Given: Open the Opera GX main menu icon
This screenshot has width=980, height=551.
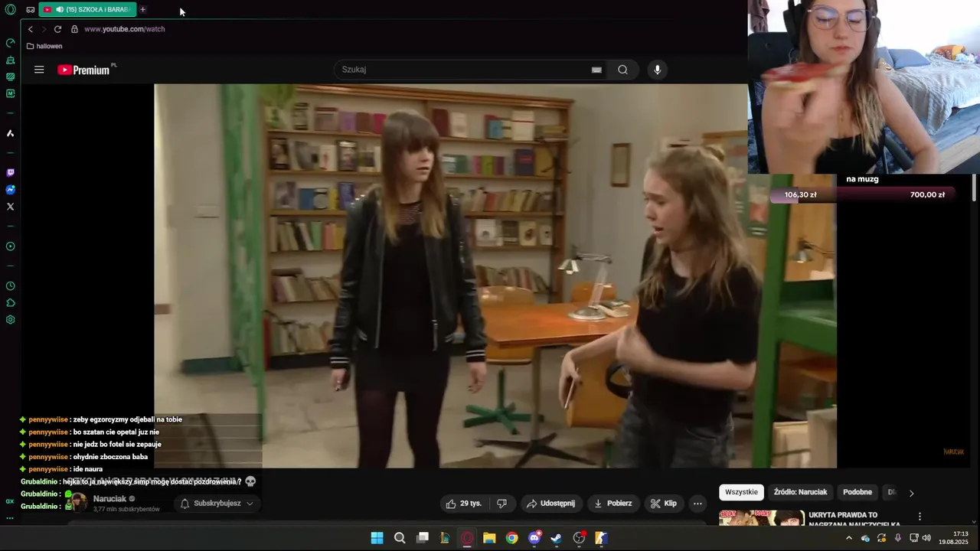Looking at the screenshot, I should point(10,10).
